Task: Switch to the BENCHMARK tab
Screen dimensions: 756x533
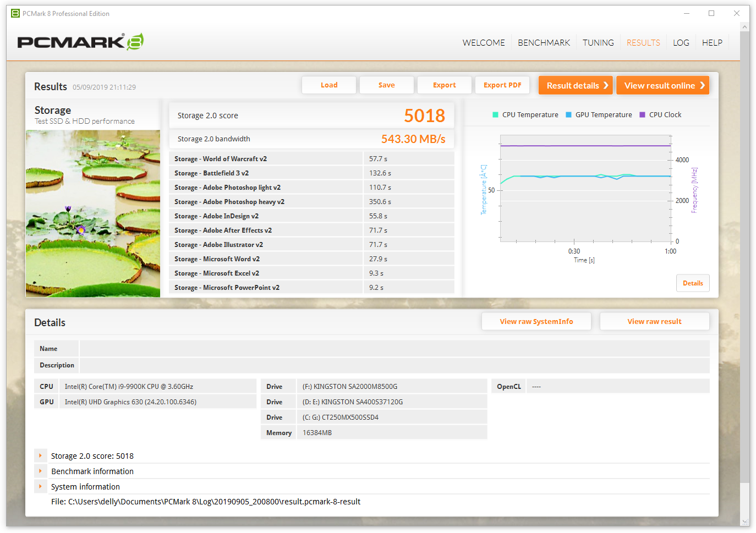Action: (544, 43)
